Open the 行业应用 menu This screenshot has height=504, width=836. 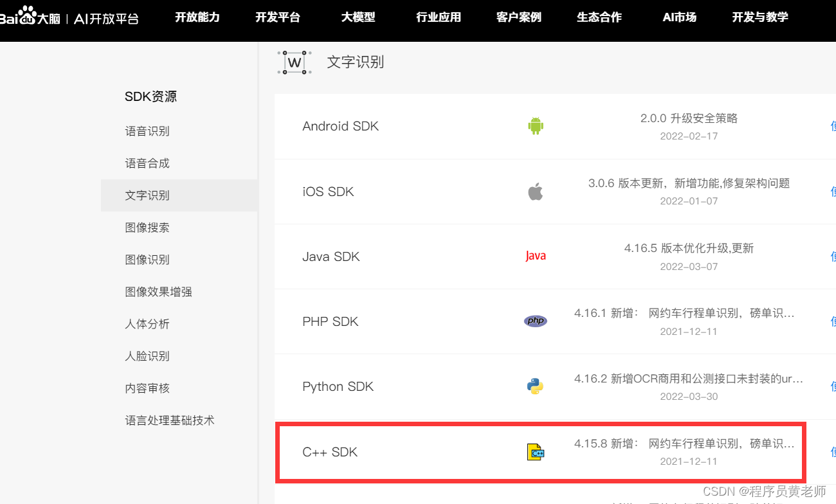[439, 17]
